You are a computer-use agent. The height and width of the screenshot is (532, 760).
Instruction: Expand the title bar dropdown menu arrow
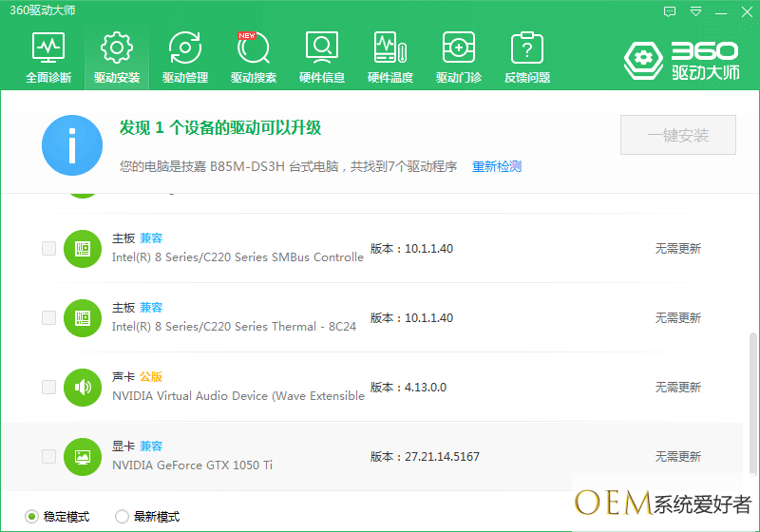[696, 11]
